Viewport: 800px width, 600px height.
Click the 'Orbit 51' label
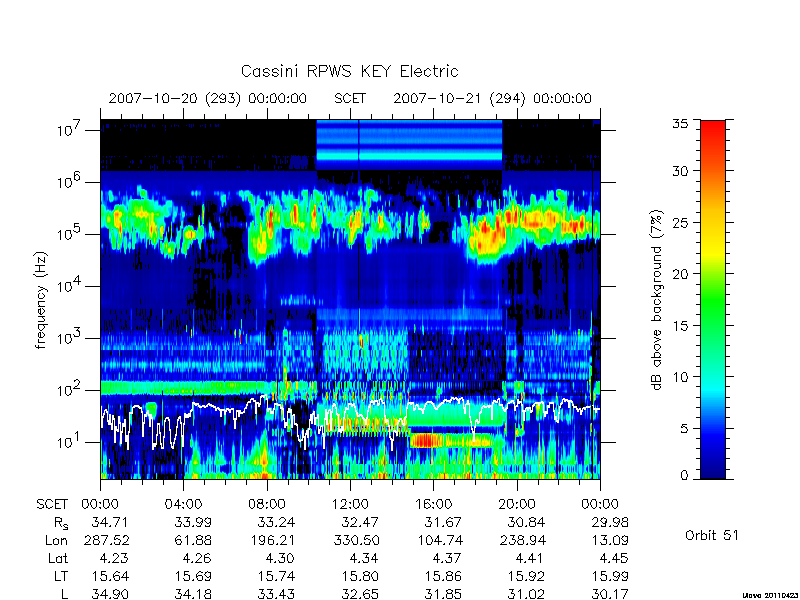point(712,536)
